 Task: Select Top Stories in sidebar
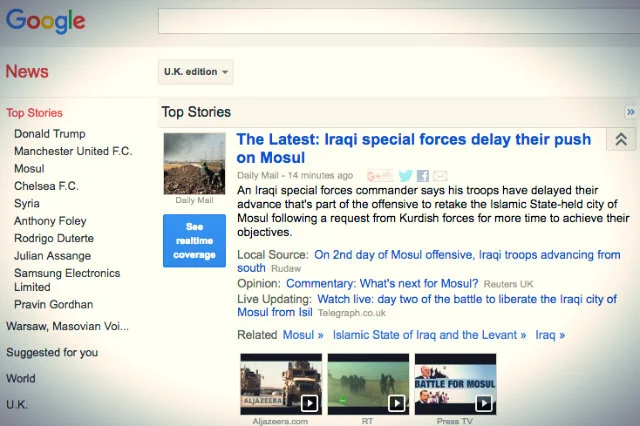[34, 113]
